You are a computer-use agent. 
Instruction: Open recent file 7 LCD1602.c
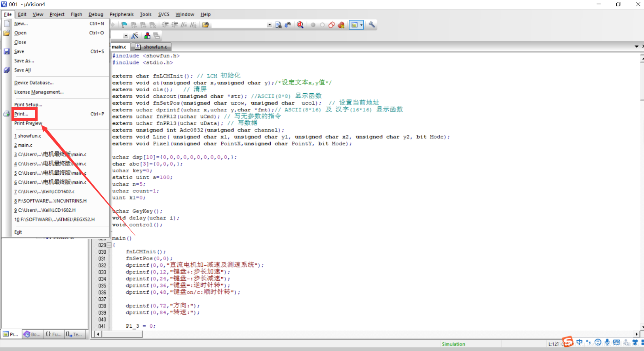point(55,192)
